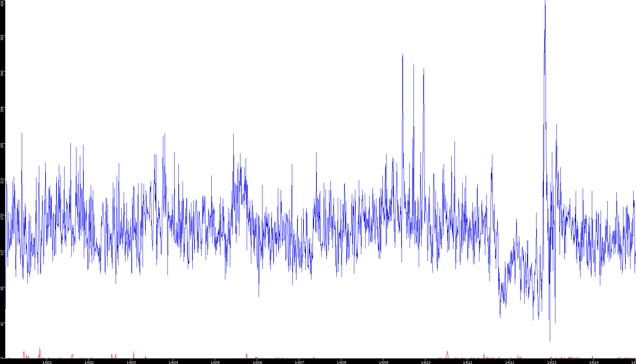Click the 426 label on the vertical axis
The image size is (636, 364).
point(2,4)
